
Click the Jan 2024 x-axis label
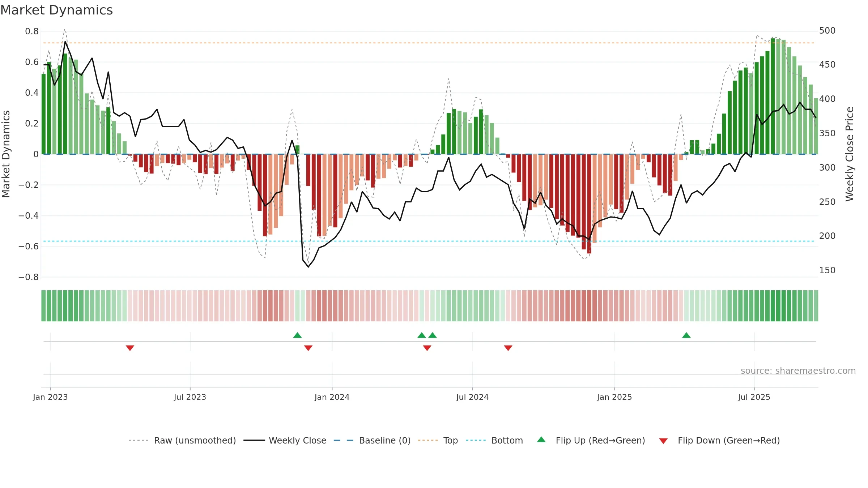tap(332, 397)
